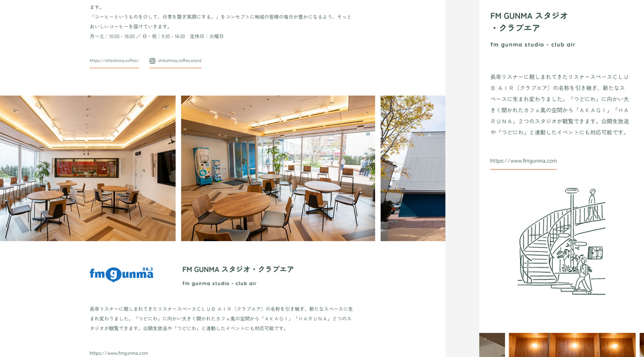Click the coffee shop hours text line
This screenshot has width=644, height=357.
coord(156,37)
